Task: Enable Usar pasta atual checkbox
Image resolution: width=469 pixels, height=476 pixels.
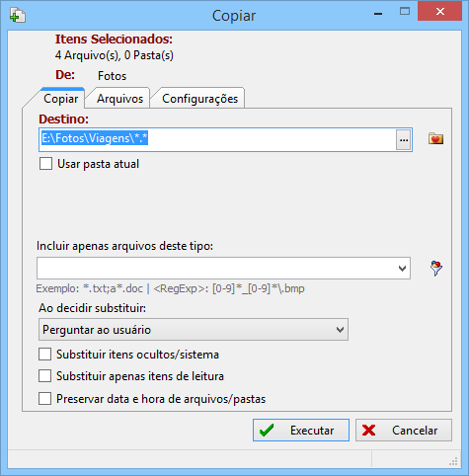Action: 45,164
